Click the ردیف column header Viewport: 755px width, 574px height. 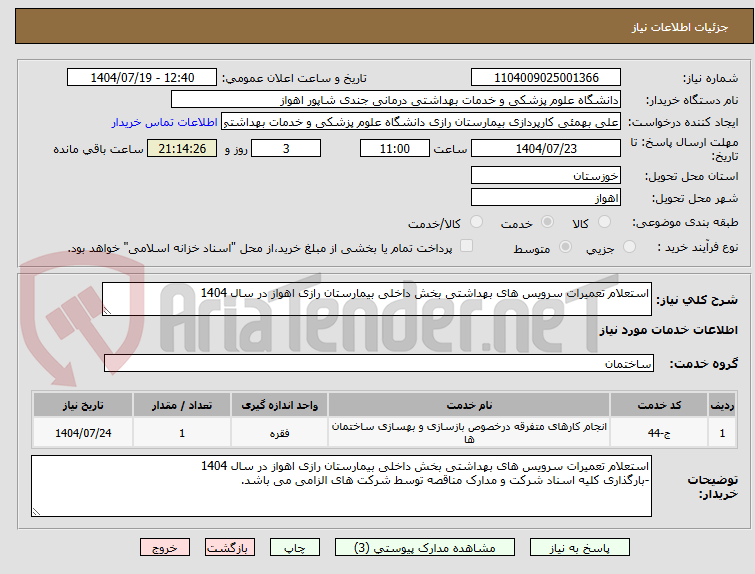point(722,405)
